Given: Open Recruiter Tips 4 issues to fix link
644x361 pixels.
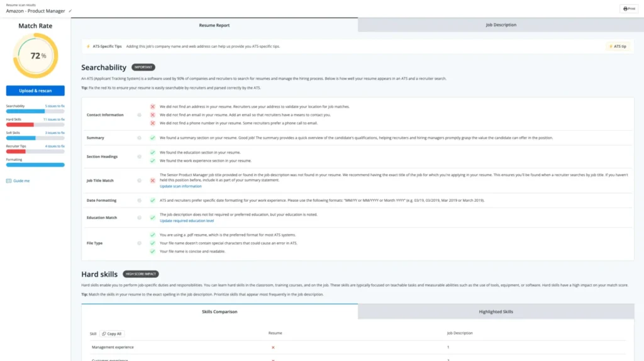Looking at the screenshot, I should click(55, 146).
